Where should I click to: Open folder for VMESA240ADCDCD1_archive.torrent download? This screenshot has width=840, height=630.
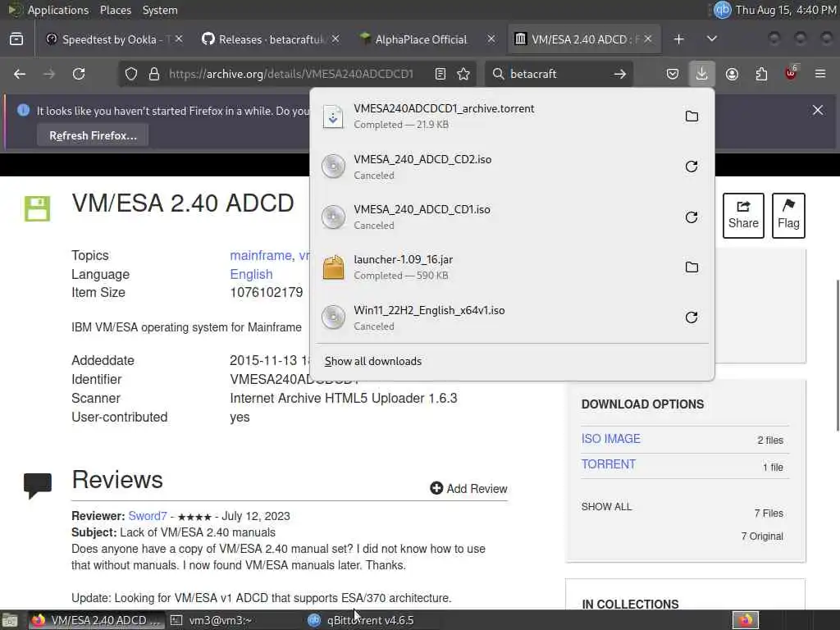pyautogui.click(x=692, y=116)
